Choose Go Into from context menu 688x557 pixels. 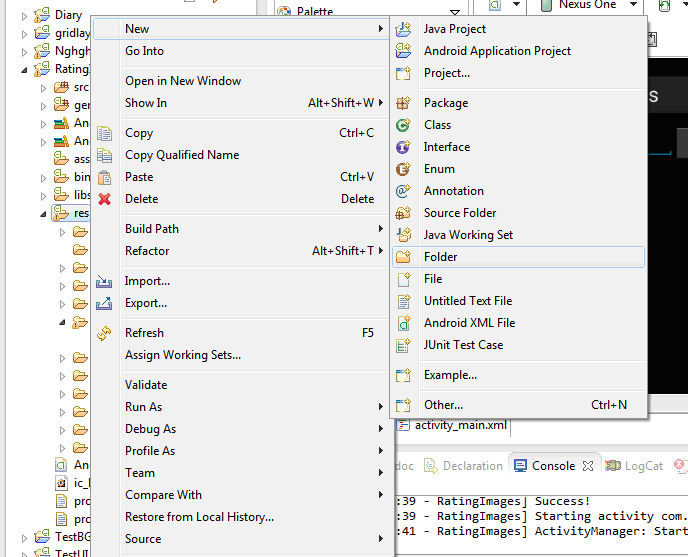240,51
